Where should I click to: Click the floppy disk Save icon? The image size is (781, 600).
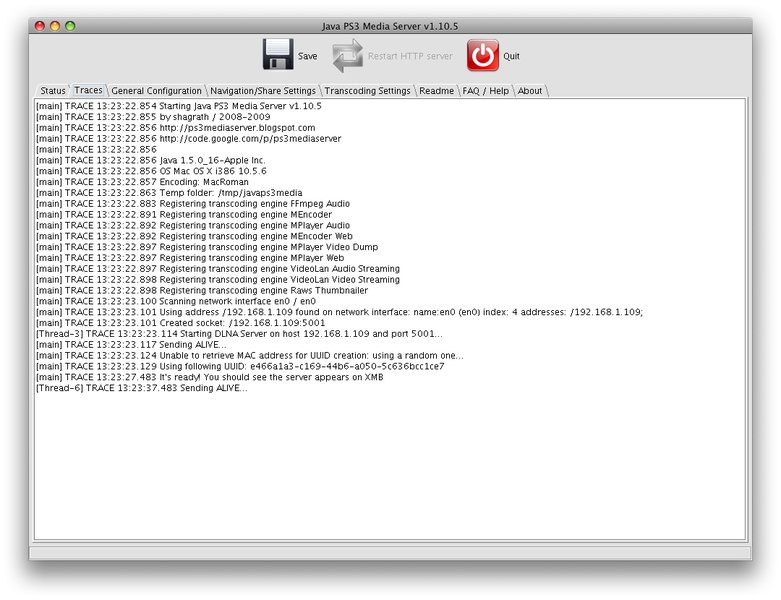click(278, 55)
